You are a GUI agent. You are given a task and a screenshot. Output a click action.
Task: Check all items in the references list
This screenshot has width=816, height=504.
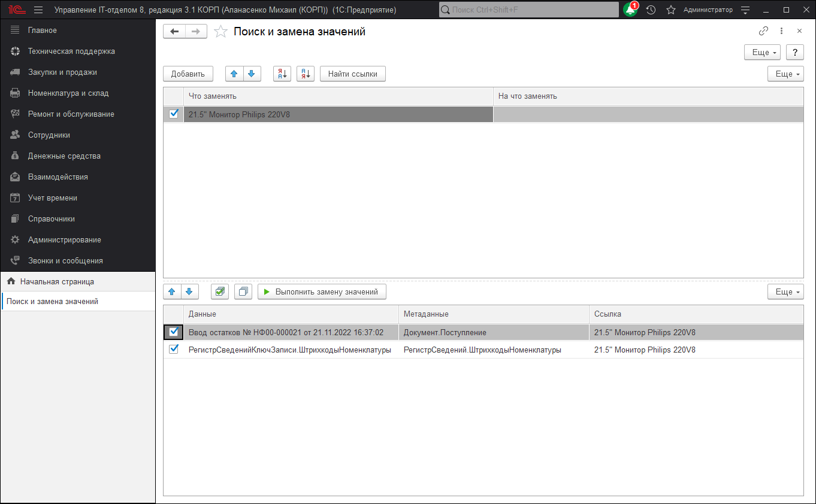pyautogui.click(x=220, y=292)
